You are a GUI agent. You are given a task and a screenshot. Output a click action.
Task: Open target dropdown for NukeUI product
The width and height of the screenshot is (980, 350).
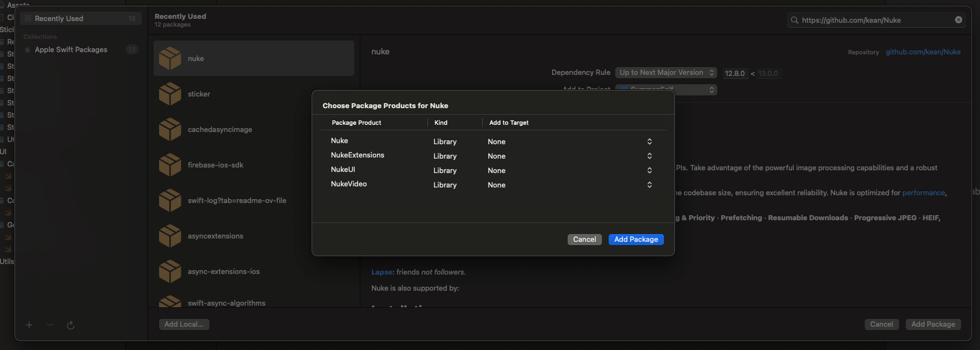(650, 170)
